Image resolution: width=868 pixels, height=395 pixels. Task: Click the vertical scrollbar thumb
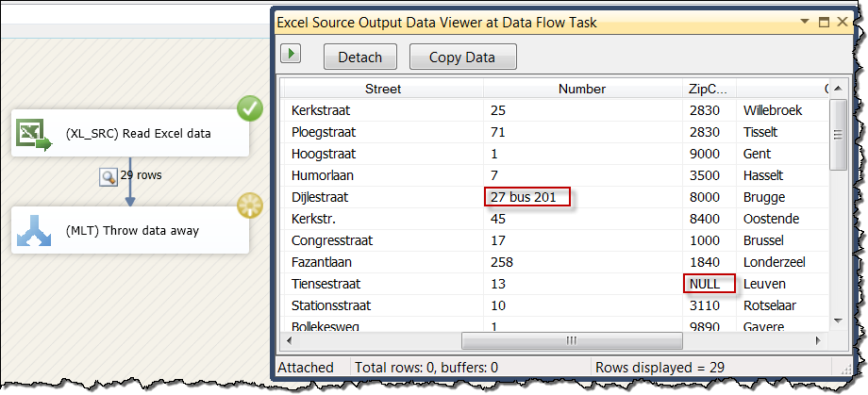(x=838, y=135)
